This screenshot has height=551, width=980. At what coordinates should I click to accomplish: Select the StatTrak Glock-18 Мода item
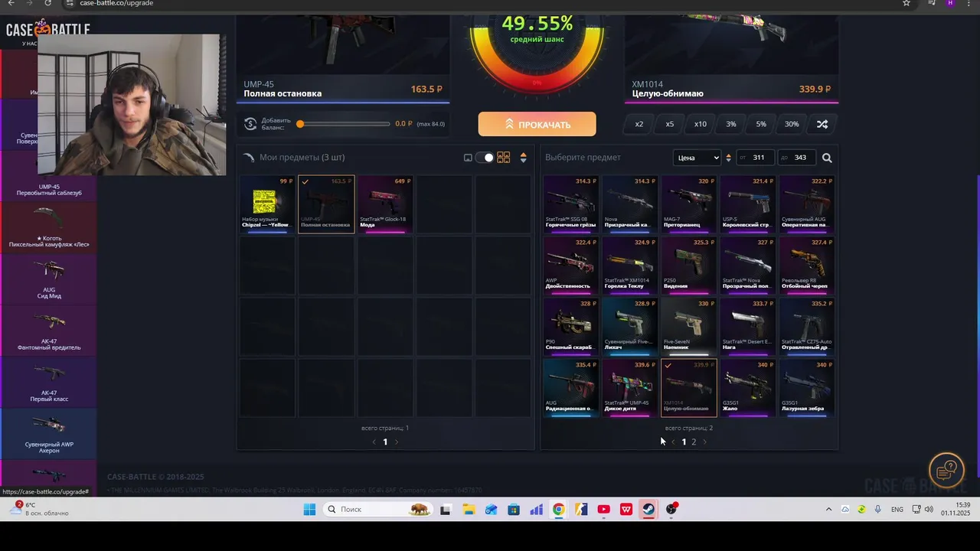pyautogui.click(x=385, y=204)
